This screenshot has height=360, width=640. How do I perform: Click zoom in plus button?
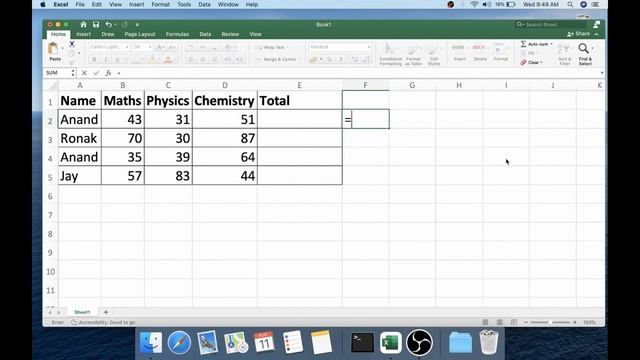575,322
